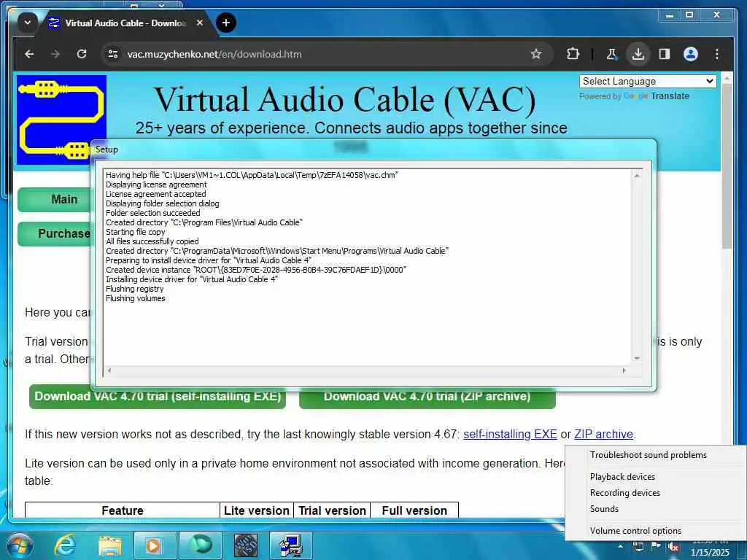
Task: Click the "Flushing volumes" log line
Action: 135,298
